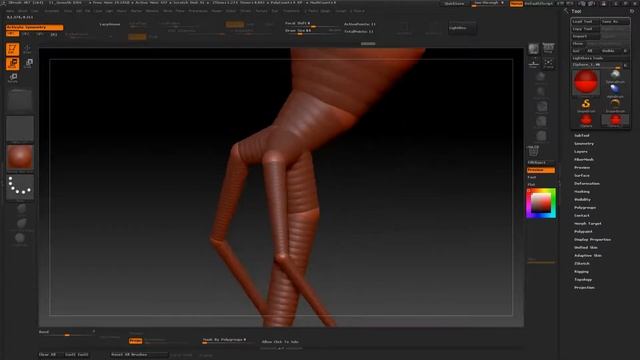Expand the Topology subpalette
The width and height of the screenshot is (640, 360).
click(583, 280)
